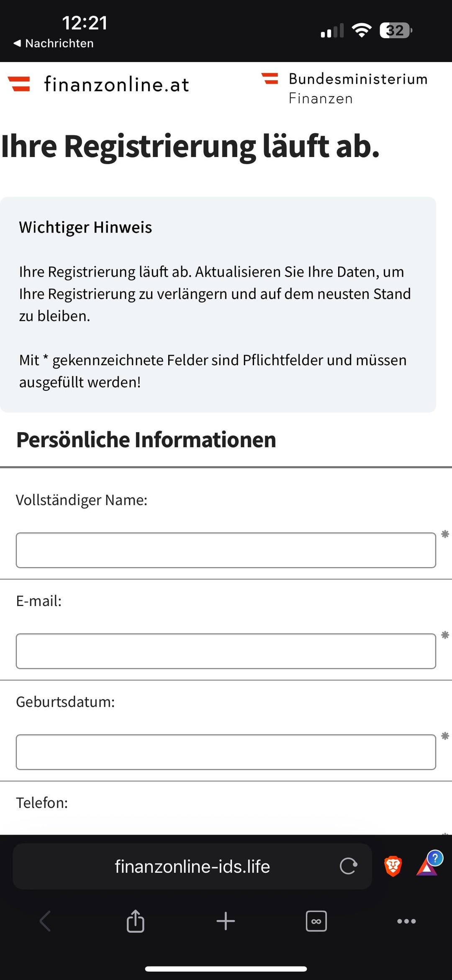Go back using the browser back arrow
The width and height of the screenshot is (452, 980).
point(45,921)
